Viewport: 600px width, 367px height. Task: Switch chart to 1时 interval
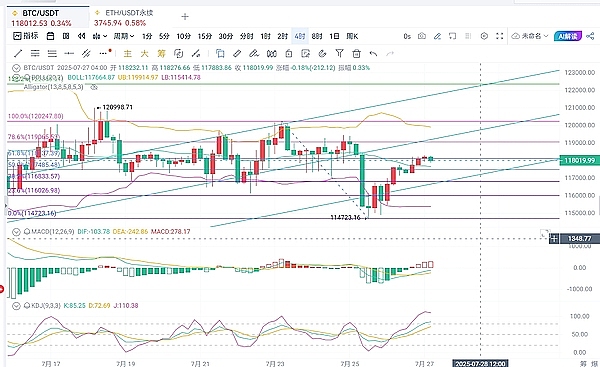tap(265, 36)
